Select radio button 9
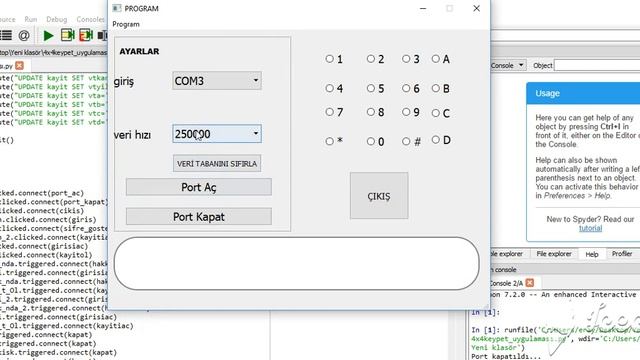 406,112
